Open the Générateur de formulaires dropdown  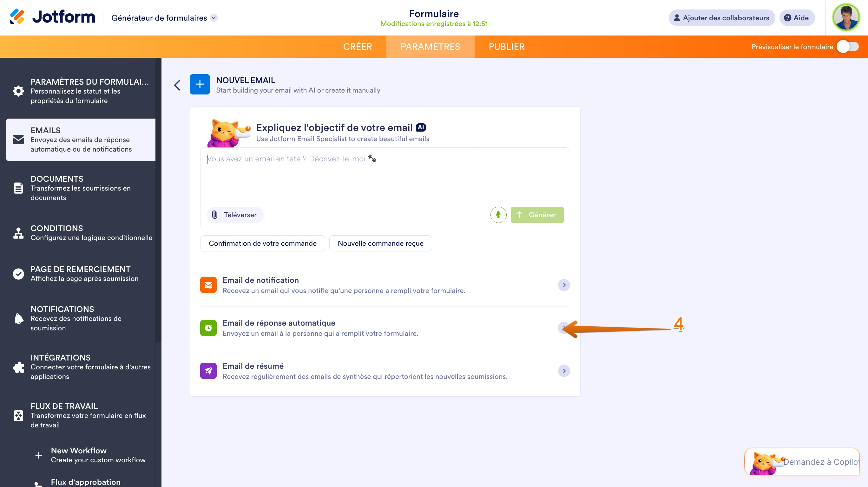(214, 18)
